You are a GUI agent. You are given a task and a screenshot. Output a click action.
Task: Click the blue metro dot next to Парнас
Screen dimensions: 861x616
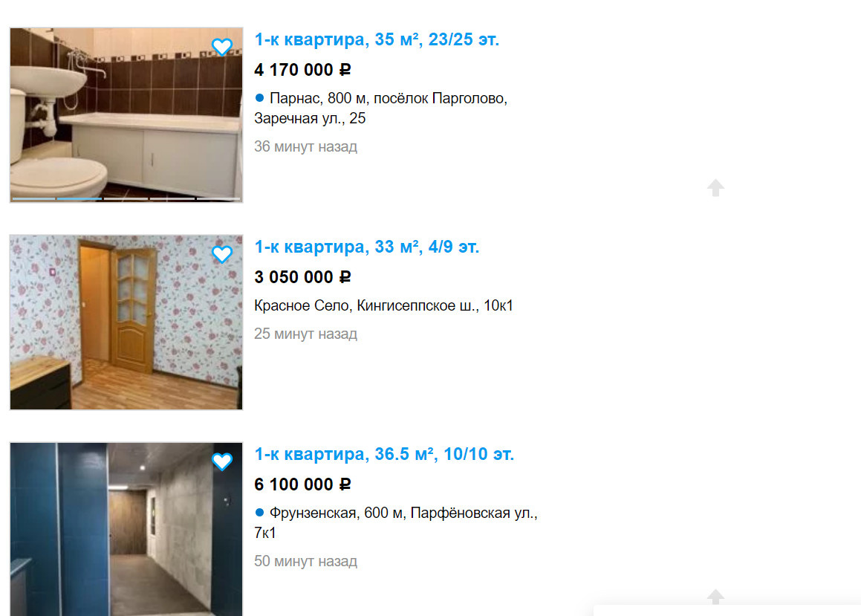coord(260,98)
